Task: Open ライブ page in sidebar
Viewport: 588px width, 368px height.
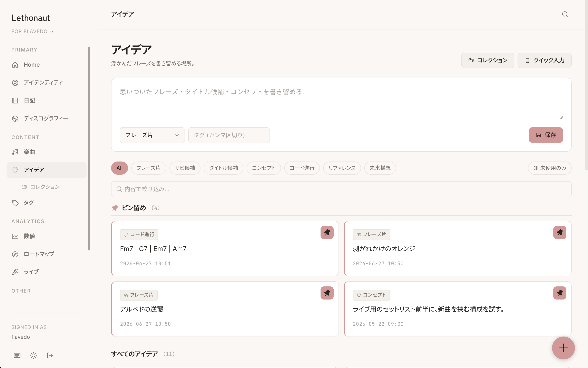Action: (x=46, y=272)
